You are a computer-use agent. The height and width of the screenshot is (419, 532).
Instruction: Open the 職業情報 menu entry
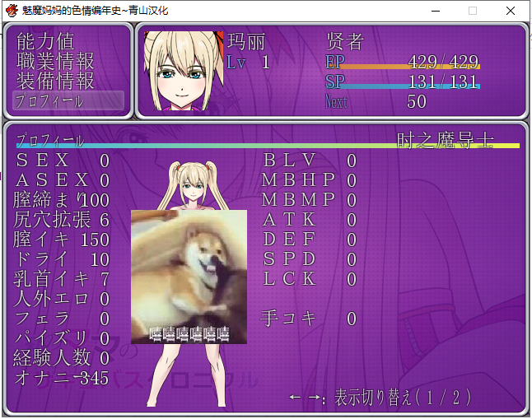[55, 61]
